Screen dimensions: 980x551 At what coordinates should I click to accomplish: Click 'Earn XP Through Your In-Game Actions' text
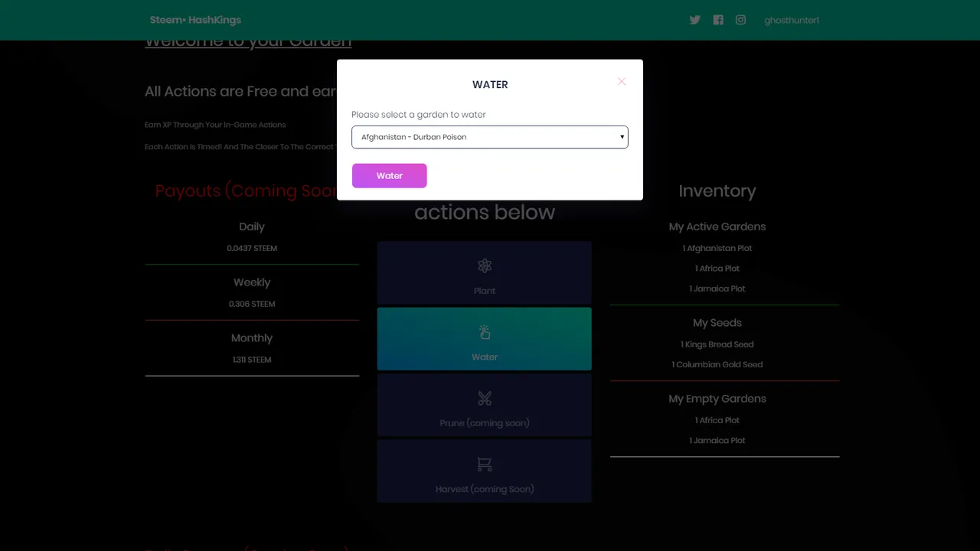pyautogui.click(x=215, y=125)
